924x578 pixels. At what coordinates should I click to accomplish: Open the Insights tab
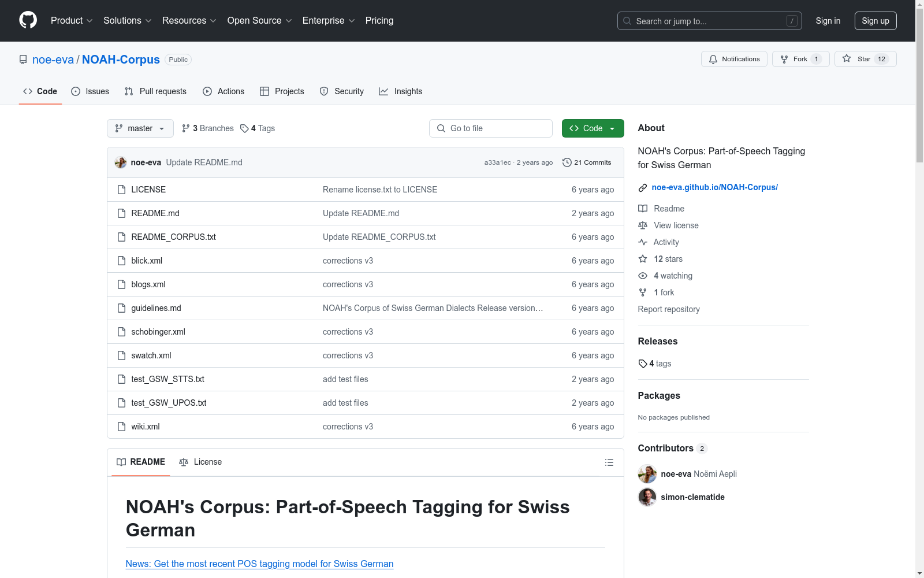point(400,91)
